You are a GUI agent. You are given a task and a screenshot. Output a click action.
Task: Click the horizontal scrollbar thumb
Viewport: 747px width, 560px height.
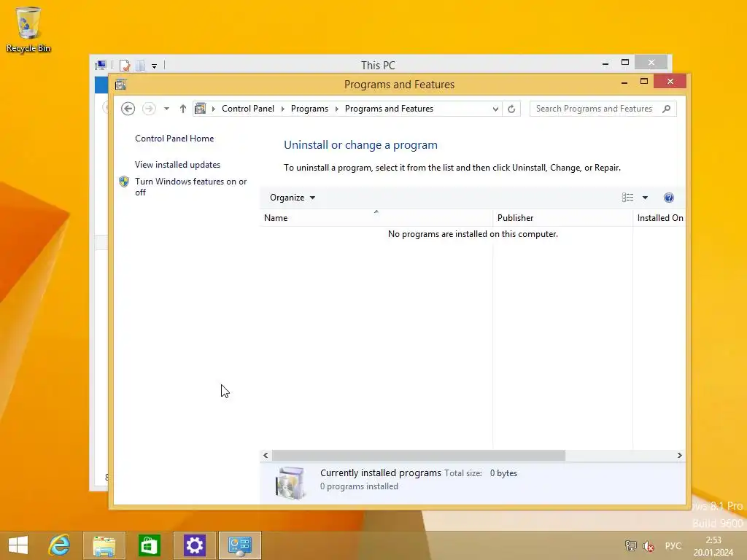[418, 455]
